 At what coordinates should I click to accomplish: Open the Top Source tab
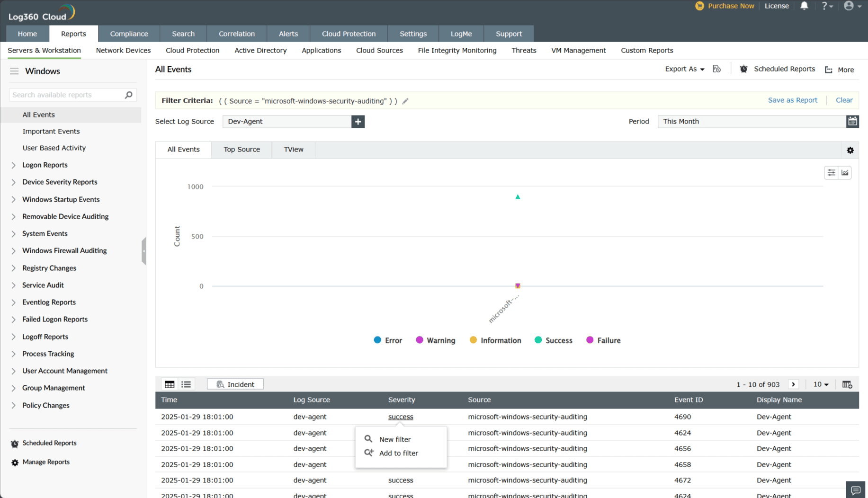242,150
